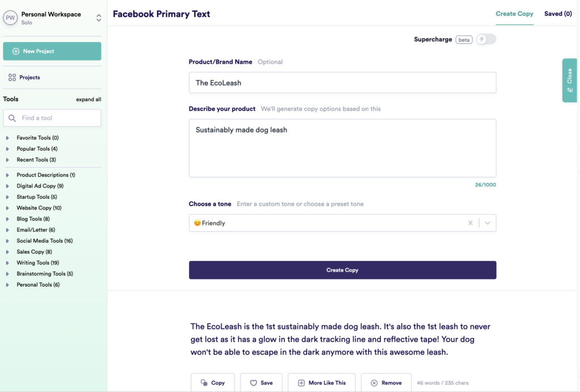The height and width of the screenshot is (392, 580).
Task: Expand the Writing Tools category
Action: tap(7, 263)
